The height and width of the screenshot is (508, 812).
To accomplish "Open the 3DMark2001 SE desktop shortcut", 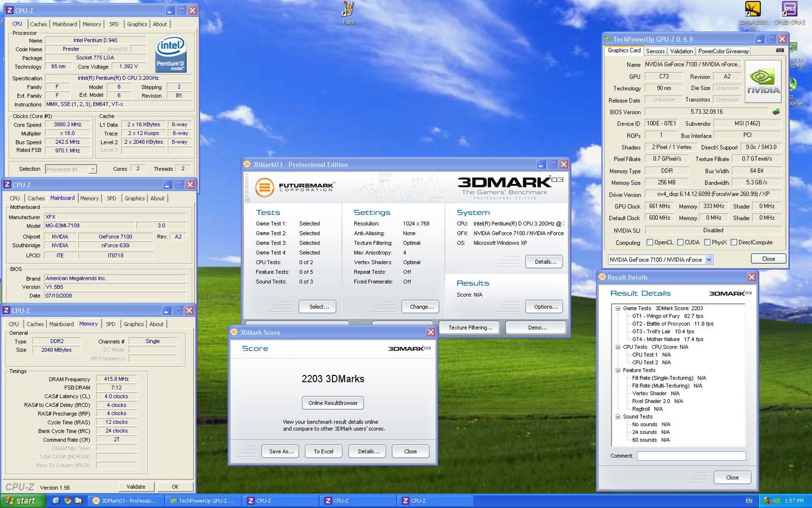I will click(x=752, y=15).
